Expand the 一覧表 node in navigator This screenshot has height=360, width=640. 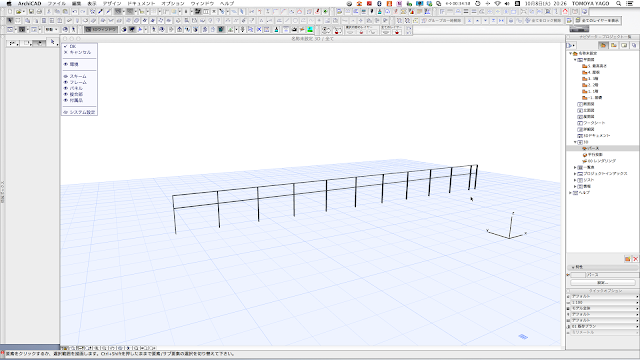pos(576,167)
